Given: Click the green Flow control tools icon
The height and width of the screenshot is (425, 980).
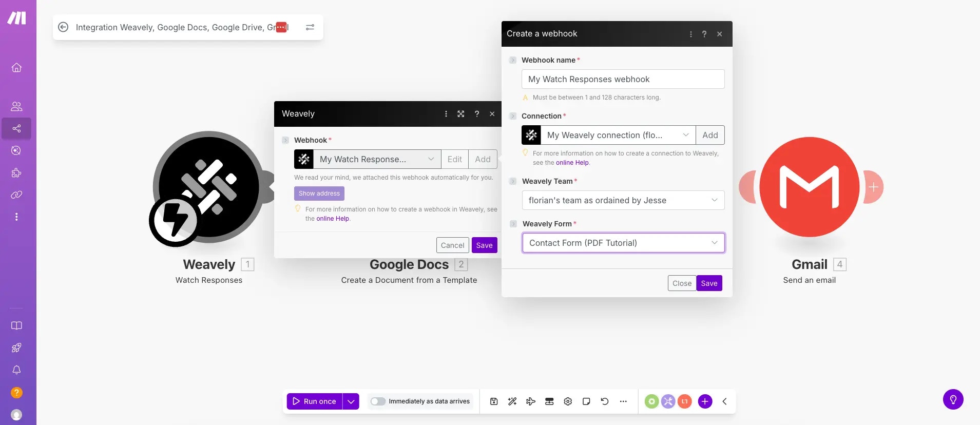Looking at the screenshot, I should coord(651,401).
